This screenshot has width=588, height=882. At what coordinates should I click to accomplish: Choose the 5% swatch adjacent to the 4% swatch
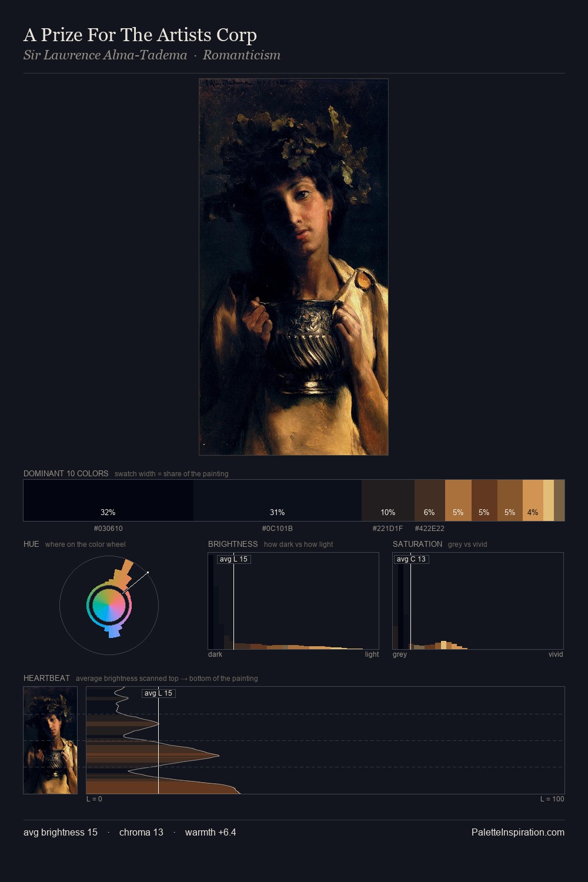[x=510, y=500]
